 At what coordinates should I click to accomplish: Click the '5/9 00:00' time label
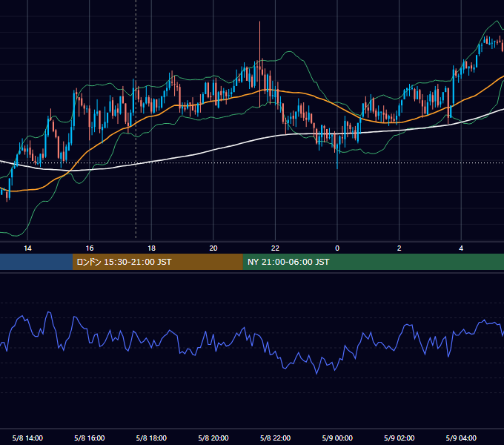[x=337, y=438]
